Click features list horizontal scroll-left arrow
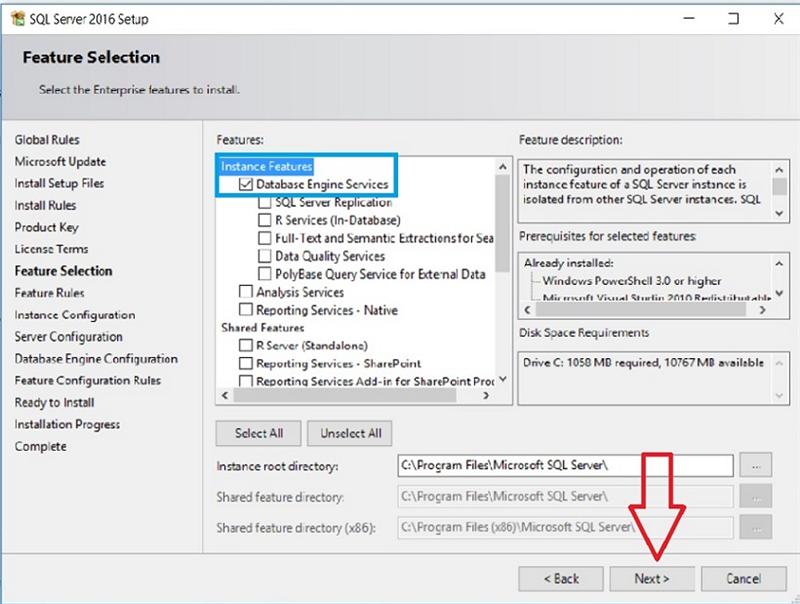This screenshot has height=604, width=800. coord(225,395)
